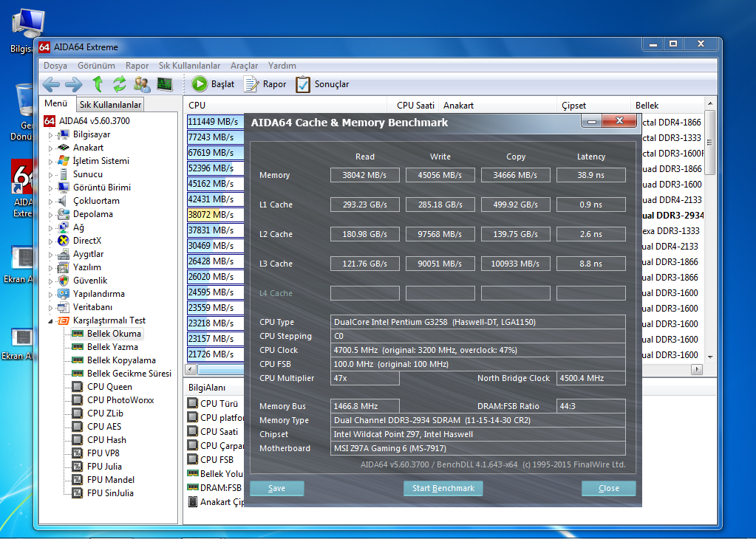Expand the Görüntü Birimi tree node

[x=50, y=188]
